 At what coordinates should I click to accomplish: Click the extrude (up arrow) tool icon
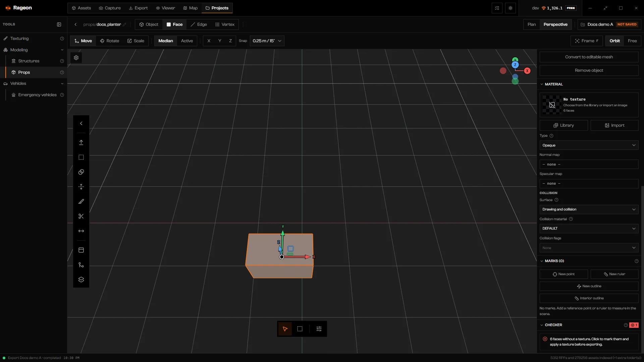81,143
